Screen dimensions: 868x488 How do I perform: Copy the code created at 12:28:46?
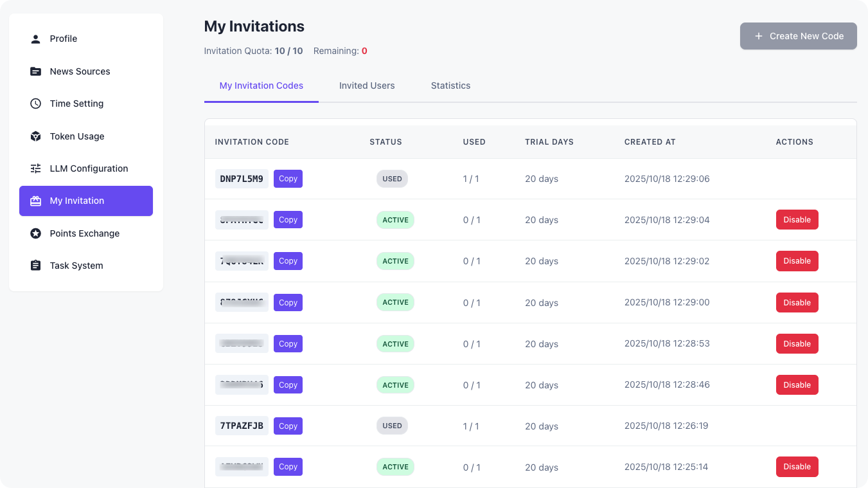288,385
